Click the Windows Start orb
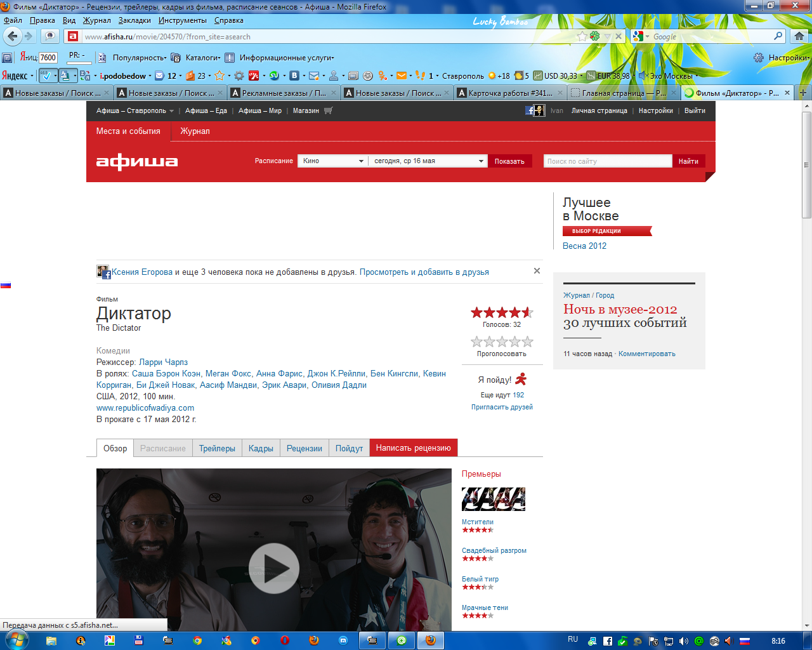 [15, 640]
